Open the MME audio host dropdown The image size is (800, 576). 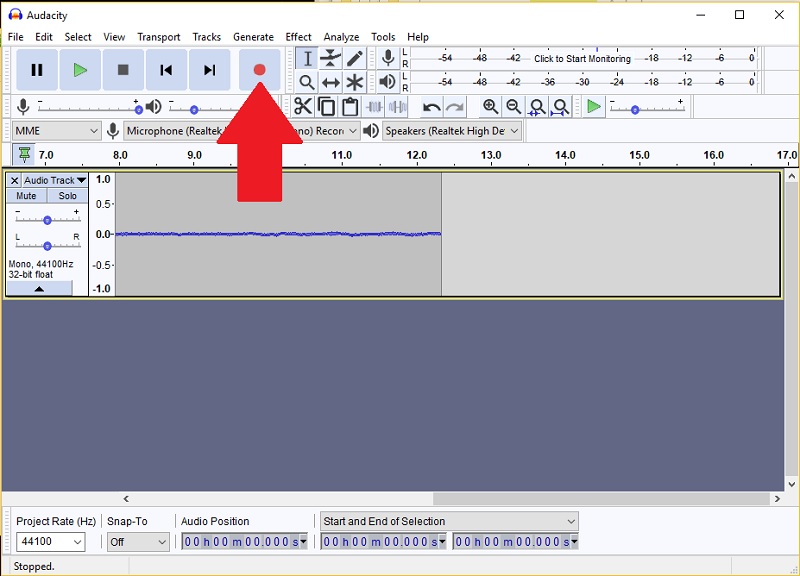point(56,131)
